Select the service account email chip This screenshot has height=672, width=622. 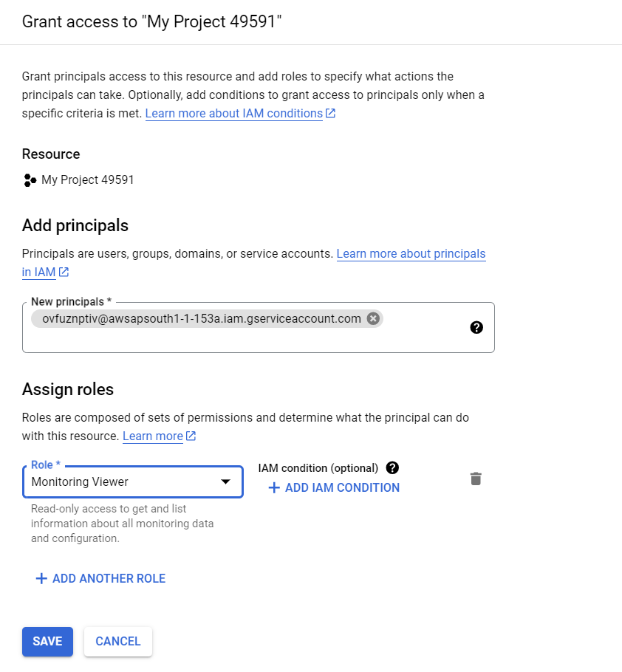(202, 318)
